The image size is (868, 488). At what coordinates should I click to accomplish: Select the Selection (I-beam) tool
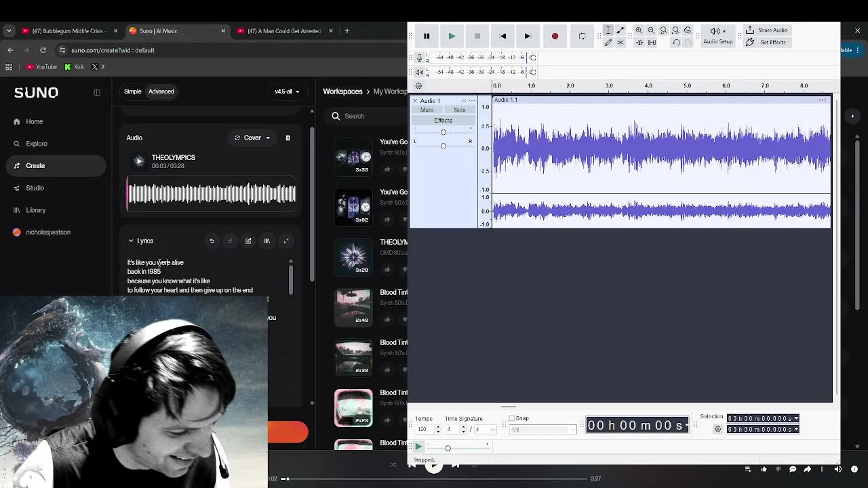click(608, 30)
